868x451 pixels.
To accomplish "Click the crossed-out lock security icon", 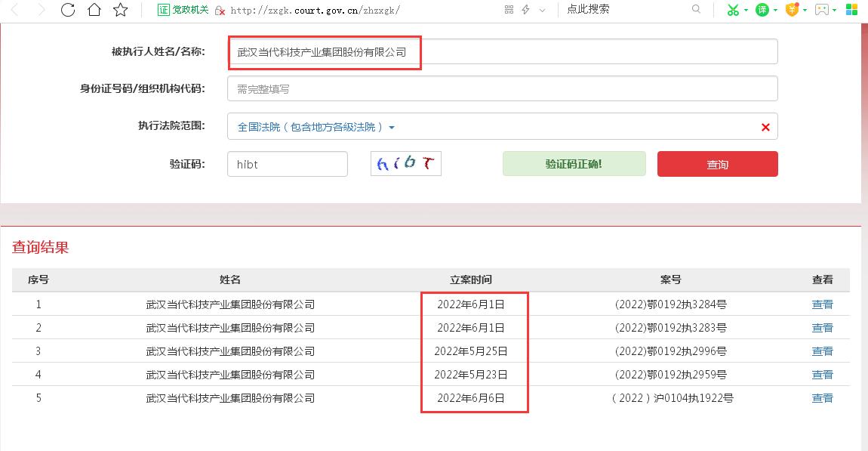I will (x=219, y=11).
